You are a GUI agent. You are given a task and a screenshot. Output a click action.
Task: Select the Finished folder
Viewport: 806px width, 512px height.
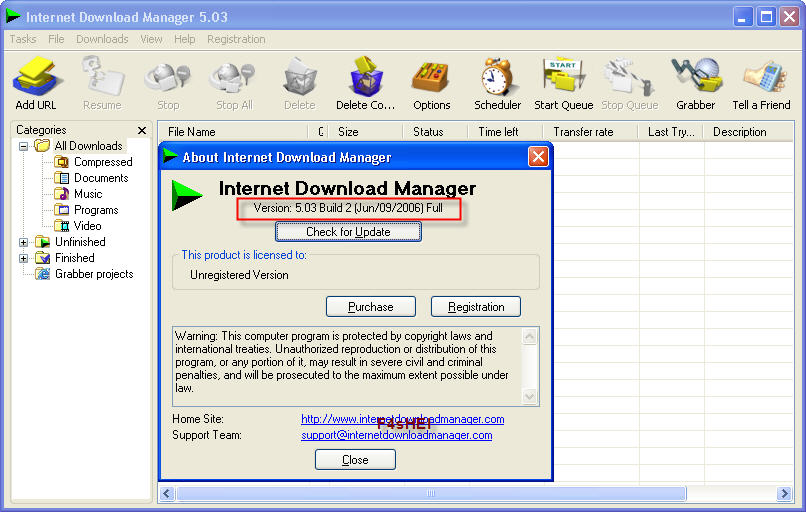tap(65, 258)
